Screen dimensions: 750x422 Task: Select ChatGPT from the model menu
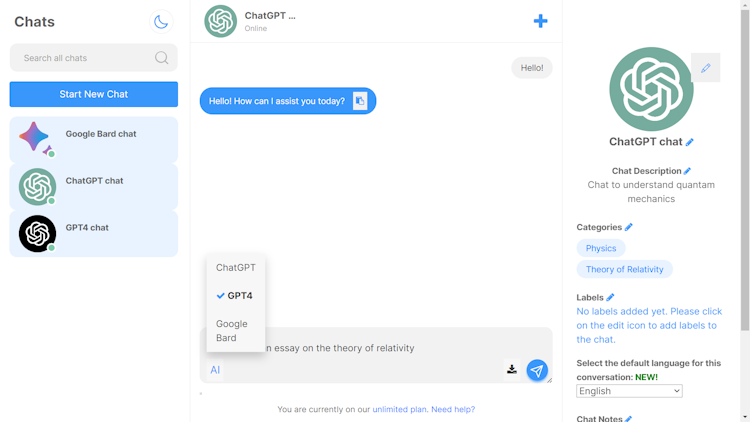click(x=236, y=267)
